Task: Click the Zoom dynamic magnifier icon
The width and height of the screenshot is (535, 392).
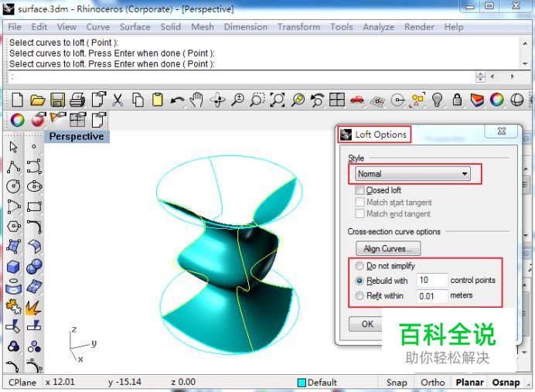Action: pyautogui.click(x=238, y=100)
